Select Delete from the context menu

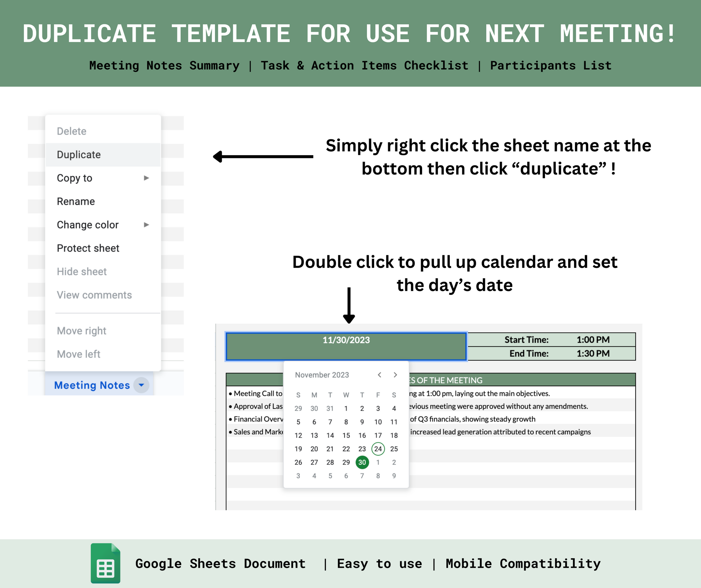coord(72,131)
